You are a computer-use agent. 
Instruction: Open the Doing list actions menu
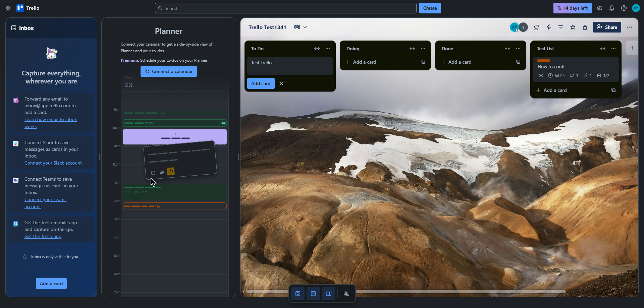[x=423, y=49]
